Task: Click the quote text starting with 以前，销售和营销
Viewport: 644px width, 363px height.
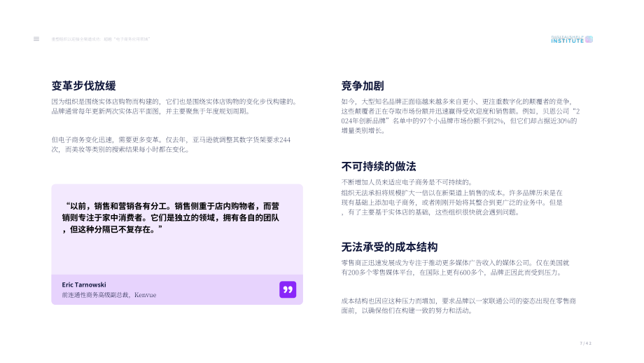Action: point(171,217)
